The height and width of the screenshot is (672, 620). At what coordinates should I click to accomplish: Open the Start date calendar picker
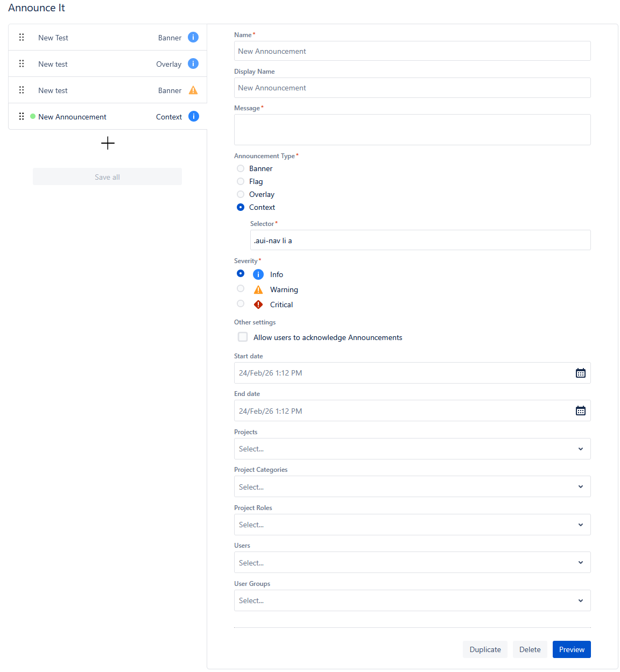tap(580, 373)
